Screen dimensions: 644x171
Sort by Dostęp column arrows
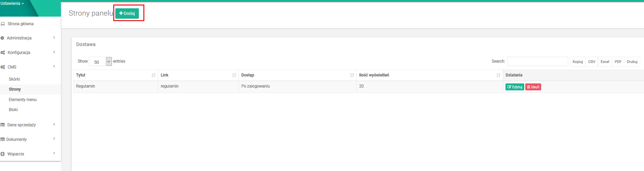tap(352, 75)
